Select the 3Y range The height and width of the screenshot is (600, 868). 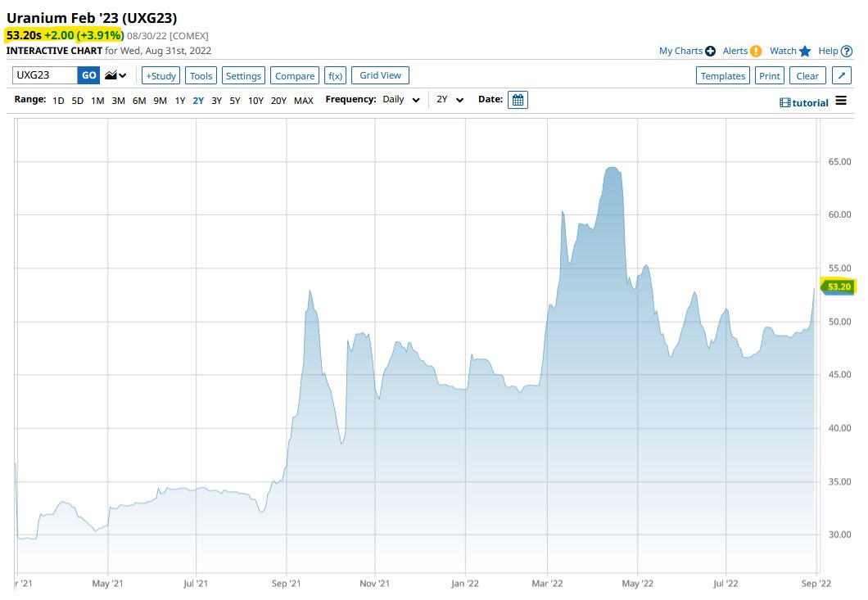click(x=216, y=101)
